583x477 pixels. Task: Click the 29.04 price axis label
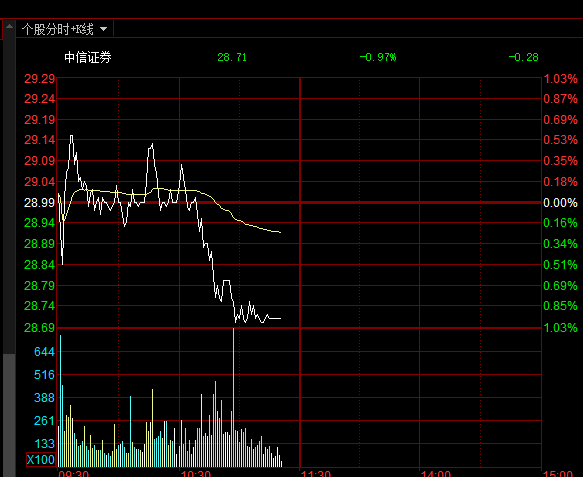click(39, 182)
